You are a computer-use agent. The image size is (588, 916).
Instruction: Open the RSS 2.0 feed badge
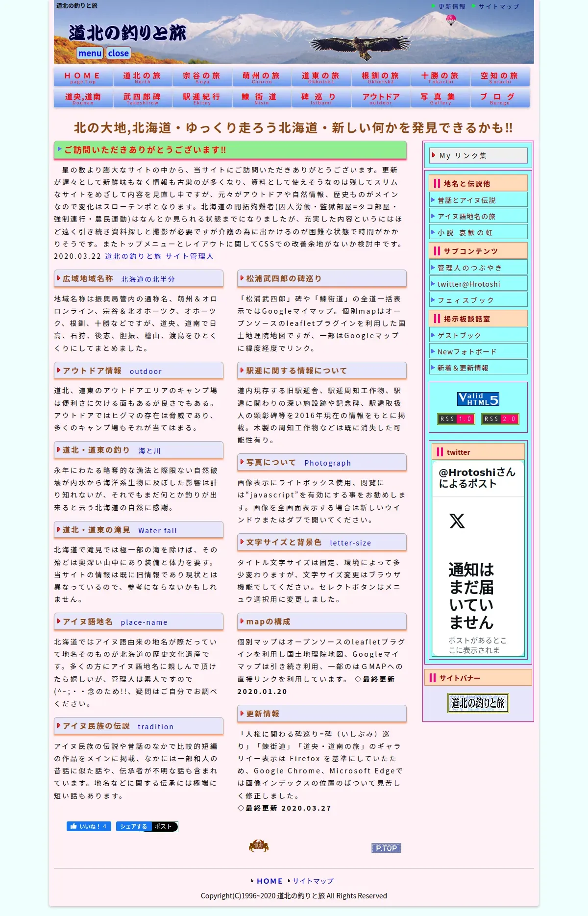point(500,419)
